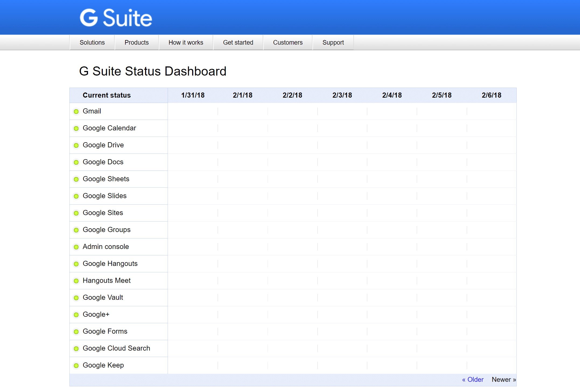Screen dimensions: 580x392
Task: Open the Solutions menu
Action: click(x=92, y=42)
